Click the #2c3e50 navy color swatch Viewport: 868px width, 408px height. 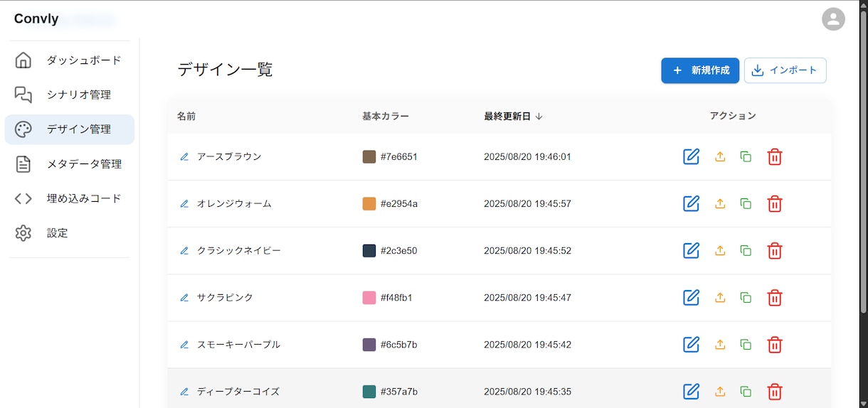click(369, 250)
